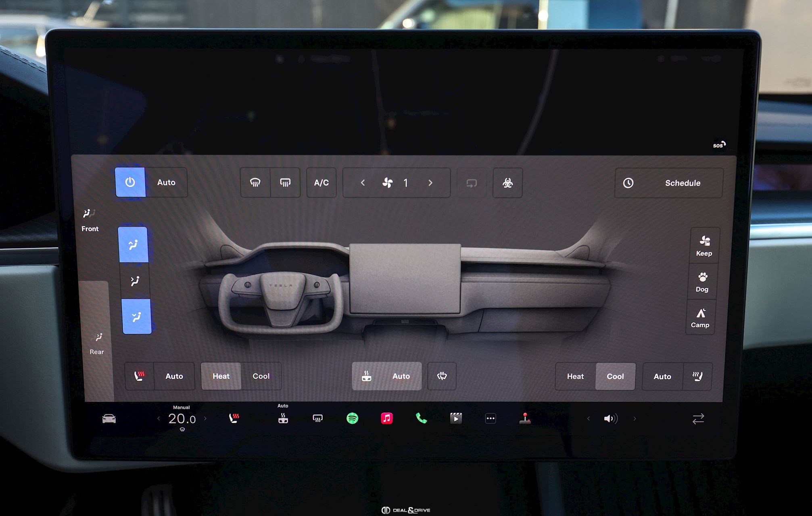Raise cabin temperature with right arrow
This screenshot has width=812, height=516.
(205, 418)
